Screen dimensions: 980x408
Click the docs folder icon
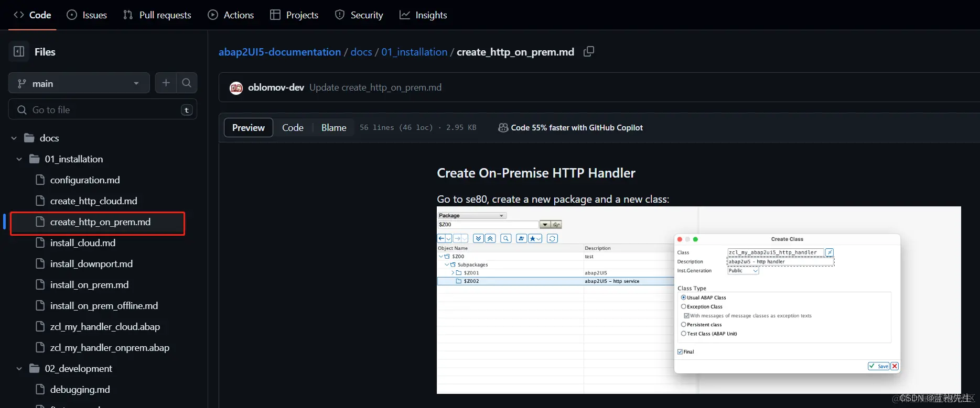29,138
